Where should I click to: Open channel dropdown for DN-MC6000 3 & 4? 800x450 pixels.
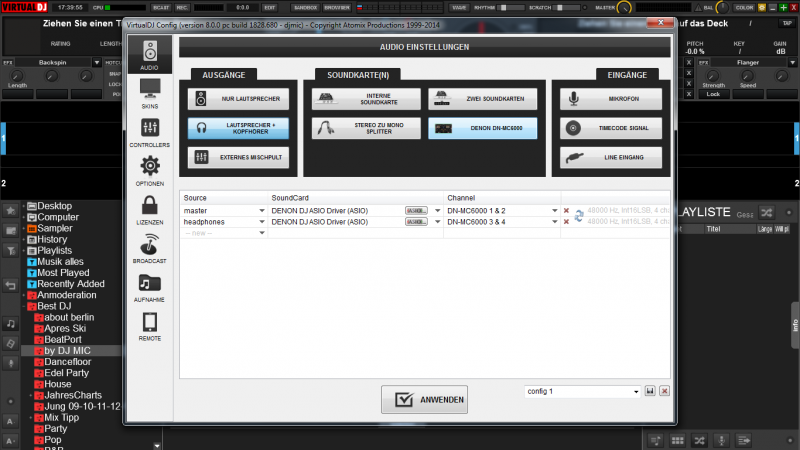point(555,222)
